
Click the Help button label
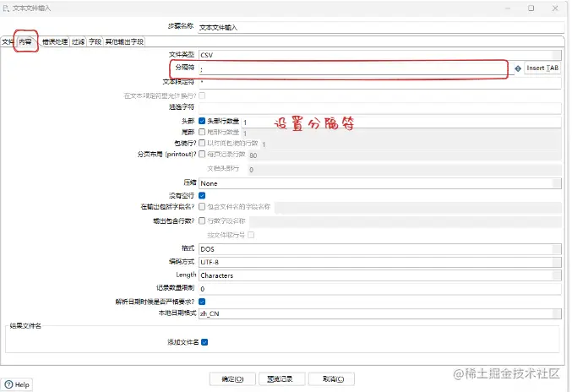click(22, 384)
